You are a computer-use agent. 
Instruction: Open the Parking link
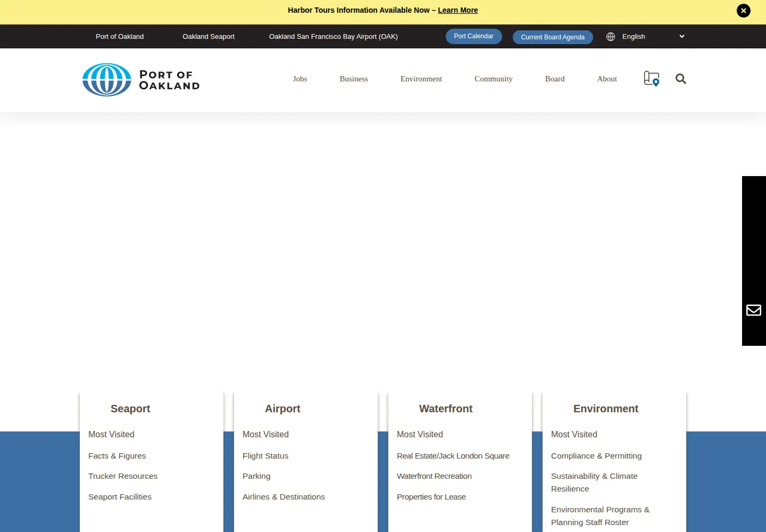(256, 476)
